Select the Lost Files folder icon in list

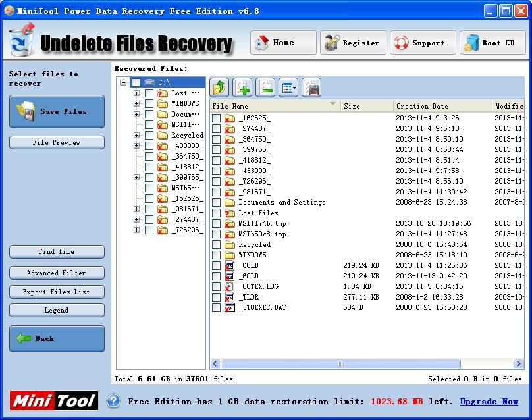pyautogui.click(x=230, y=213)
